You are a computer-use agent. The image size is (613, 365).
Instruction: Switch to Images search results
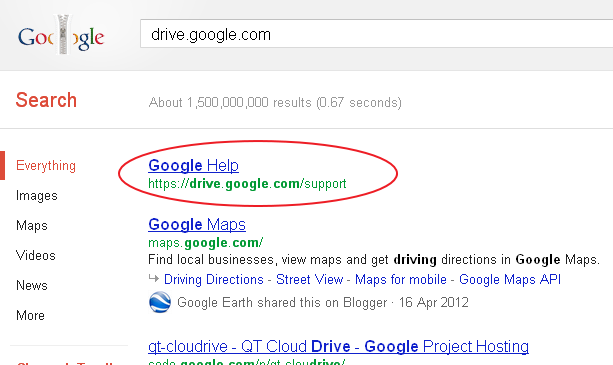pyautogui.click(x=37, y=195)
